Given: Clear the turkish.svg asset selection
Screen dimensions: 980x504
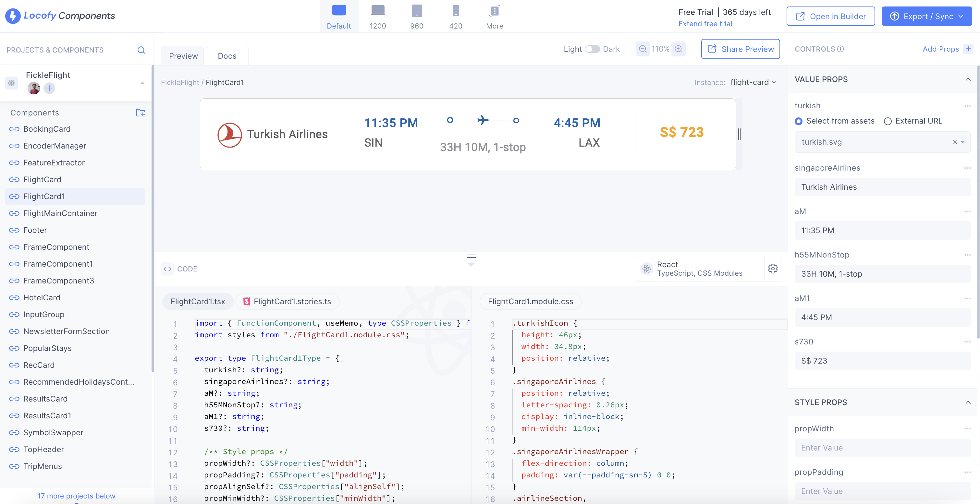Looking at the screenshot, I should 954,141.
